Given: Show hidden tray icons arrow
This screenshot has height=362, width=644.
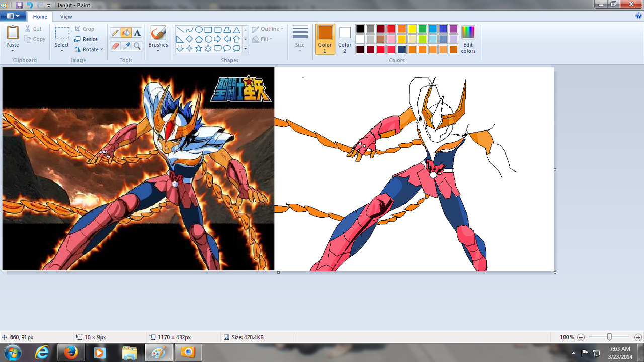Looking at the screenshot, I should (x=574, y=353).
